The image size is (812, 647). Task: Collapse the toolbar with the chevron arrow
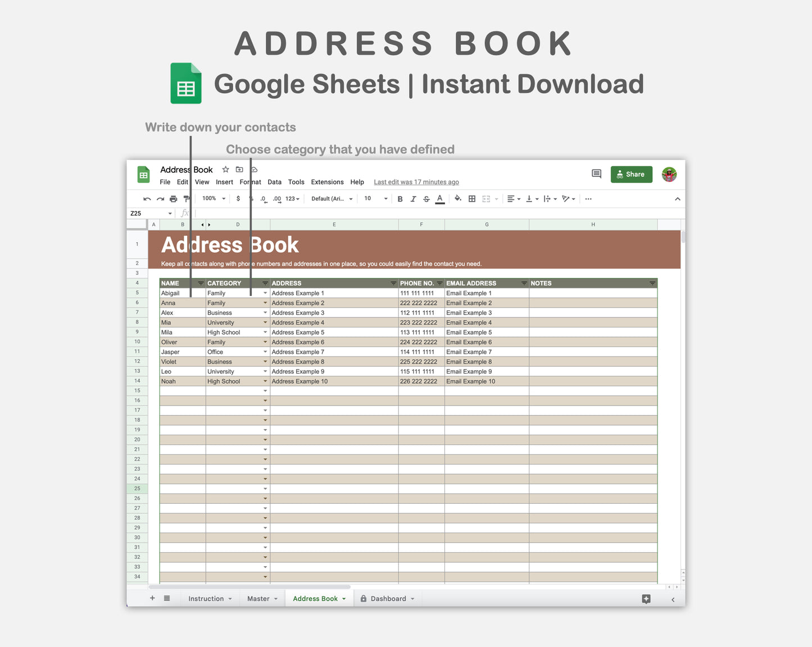(678, 198)
